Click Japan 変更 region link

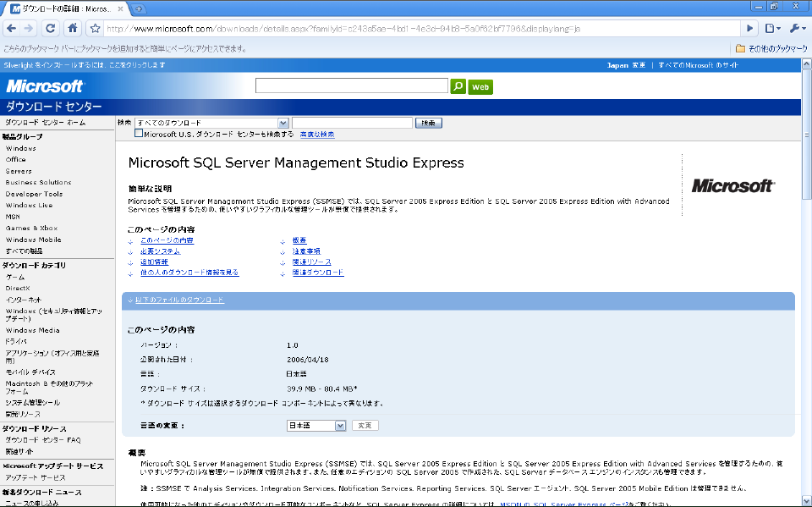pos(626,65)
